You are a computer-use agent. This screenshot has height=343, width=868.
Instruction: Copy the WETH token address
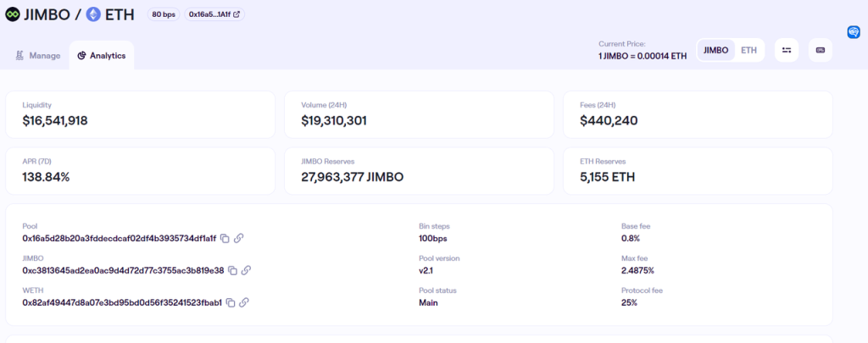[230, 302]
